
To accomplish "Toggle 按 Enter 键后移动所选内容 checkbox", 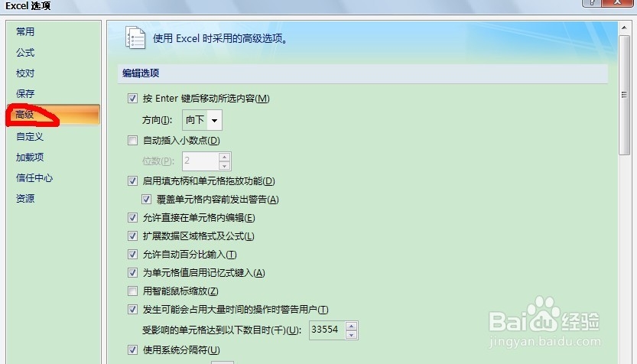I will (132, 99).
